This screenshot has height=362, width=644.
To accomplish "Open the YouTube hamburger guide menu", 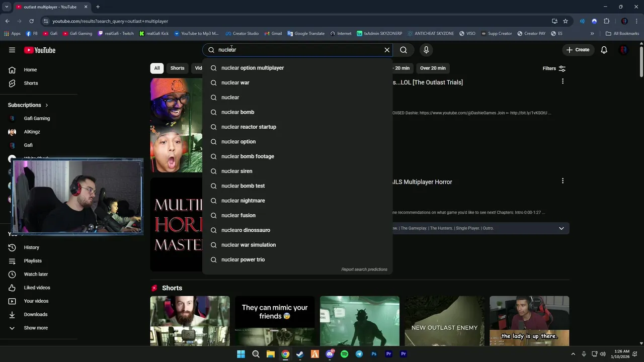I will (x=12, y=50).
